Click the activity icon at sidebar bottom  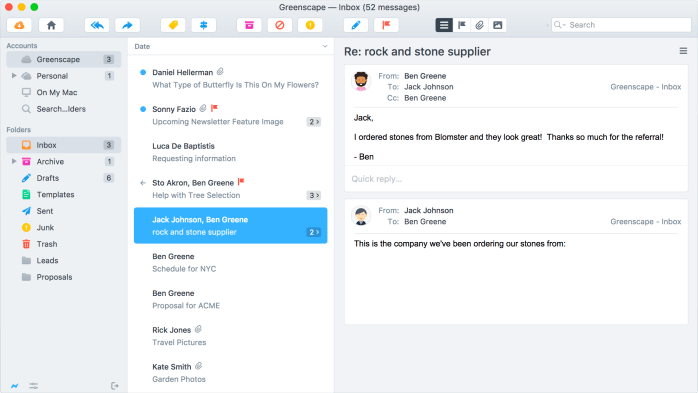14,385
